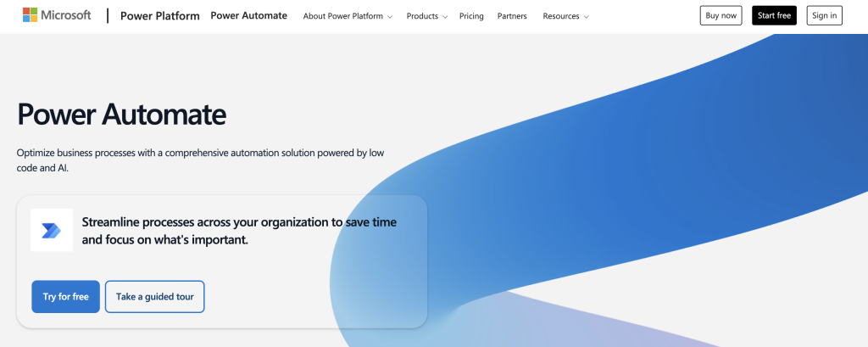Click Take a guided tour
The image size is (868, 347).
pyautogui.click(x=155, y=297)
